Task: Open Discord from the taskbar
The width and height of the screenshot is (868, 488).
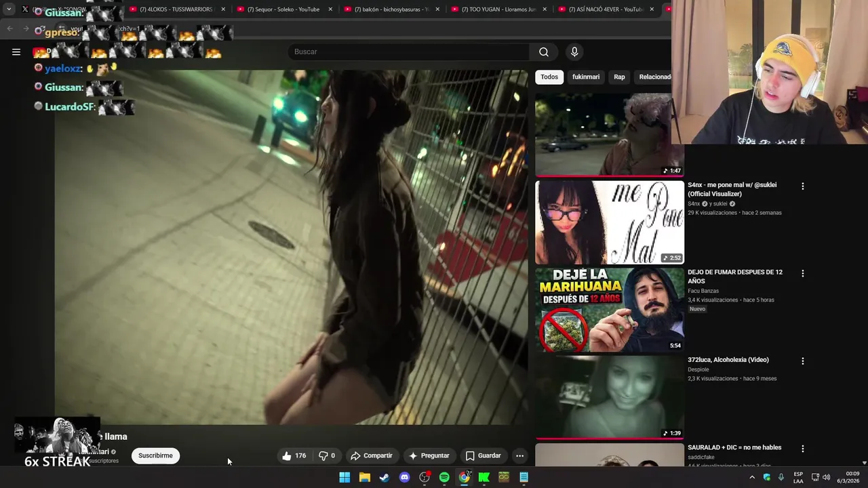Action: (405, 477)
